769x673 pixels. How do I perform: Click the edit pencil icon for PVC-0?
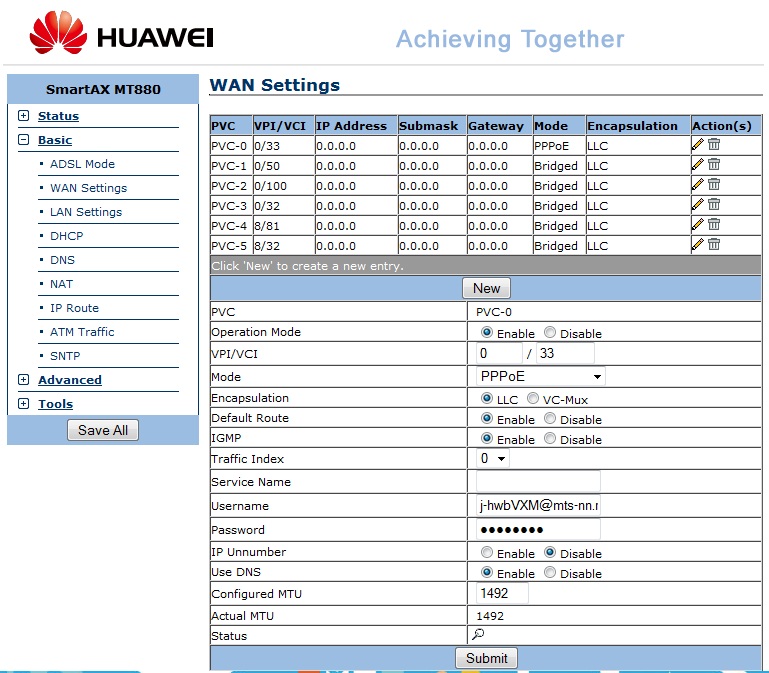[x=698, y=144]
